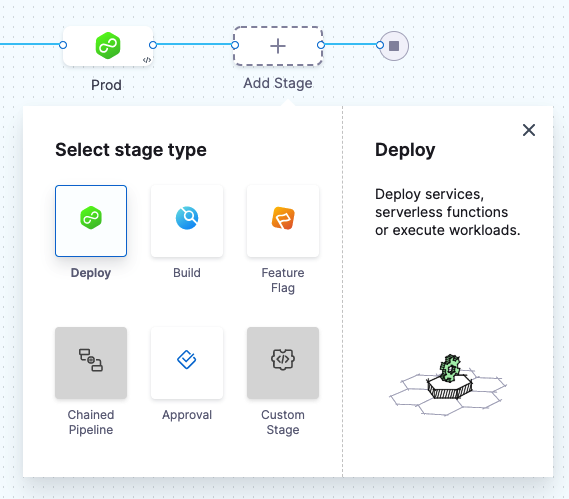
Task: Close the stage type popup
Action: 529,130
